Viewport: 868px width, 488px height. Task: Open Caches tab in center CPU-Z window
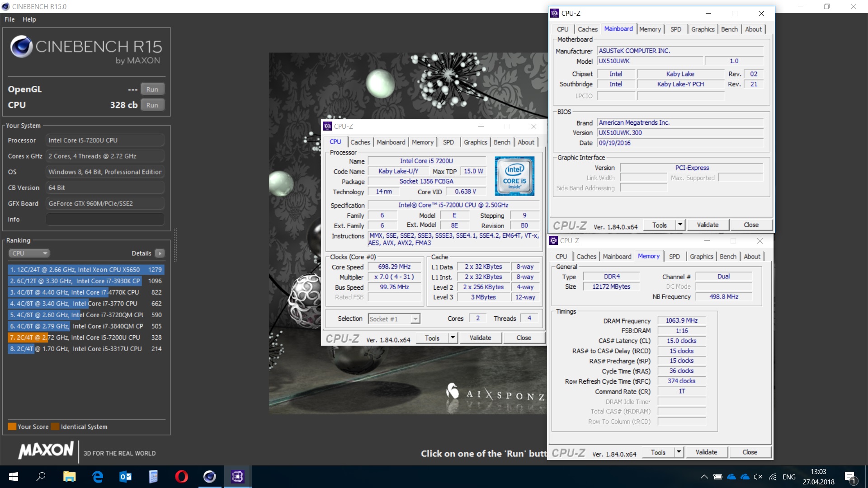[360, 142]
